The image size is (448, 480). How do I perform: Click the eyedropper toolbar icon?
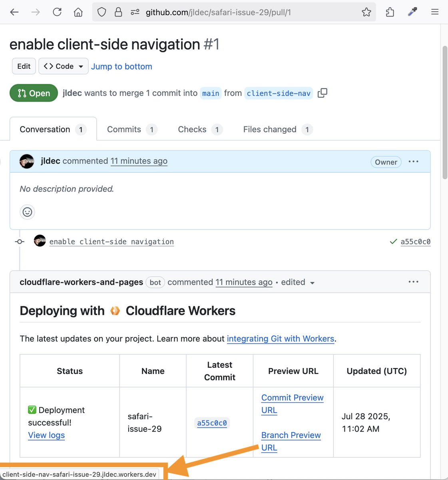point(412,12)
